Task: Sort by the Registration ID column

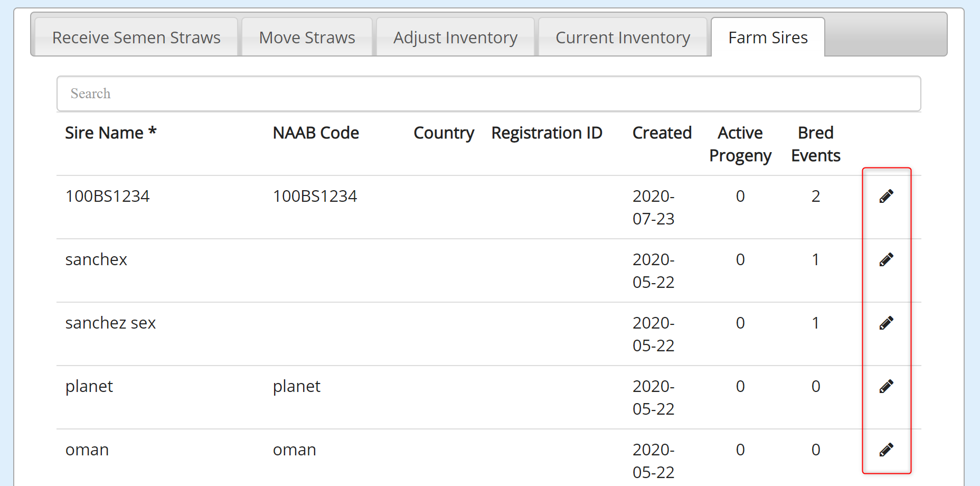Action: pyautogui.click(x=546, y=133)
